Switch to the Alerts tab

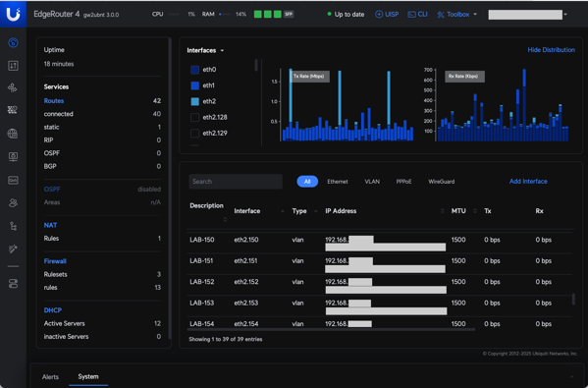coord(50,377)
